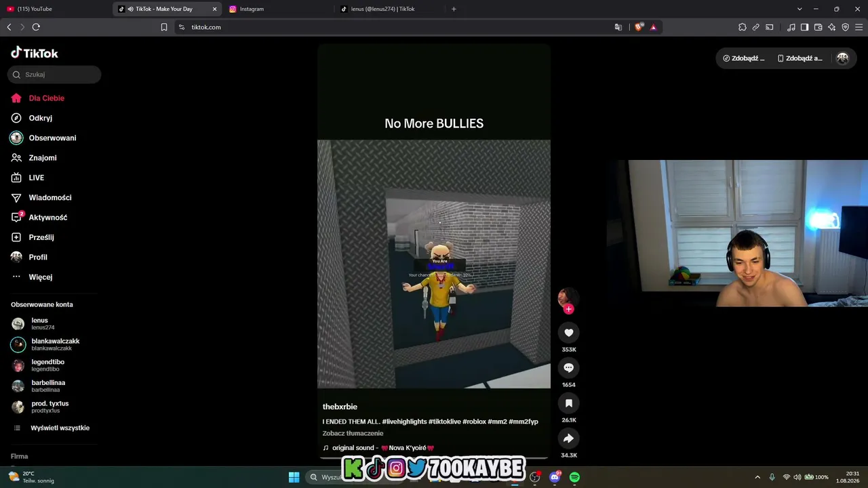Open Wiadomości messages
This screenshot has width=868, height=488.
point(41,197)
